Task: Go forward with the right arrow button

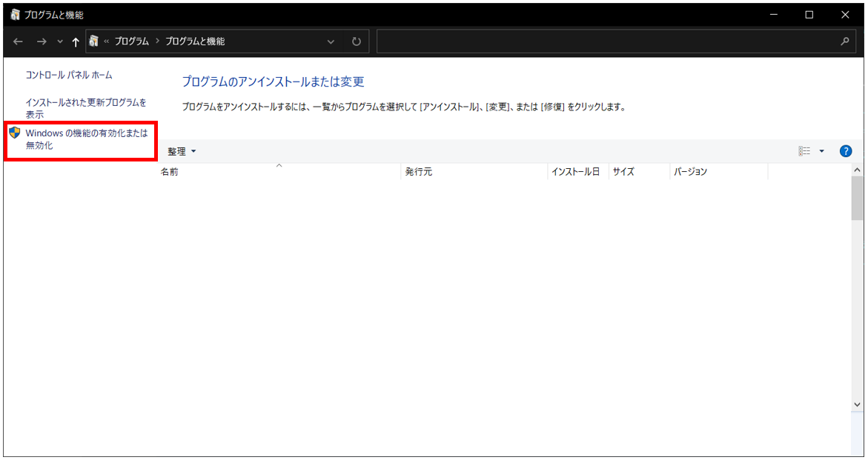Action: click(x=42, y=41)
